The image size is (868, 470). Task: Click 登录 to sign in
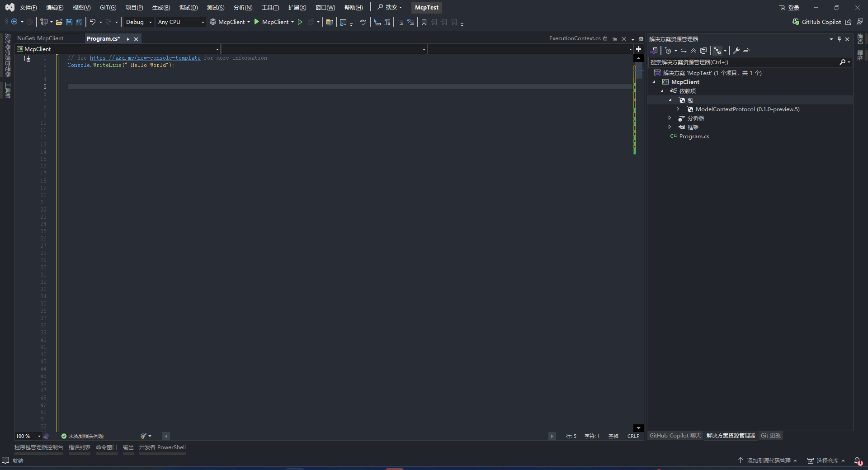tap(789, 8)
